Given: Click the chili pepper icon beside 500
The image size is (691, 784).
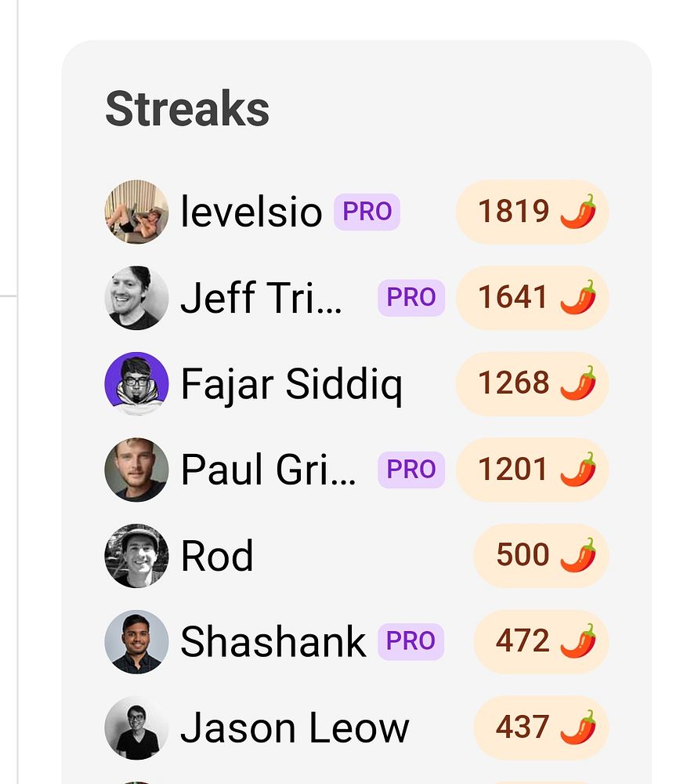Looking at the screenshot, I should coord(578,555).
